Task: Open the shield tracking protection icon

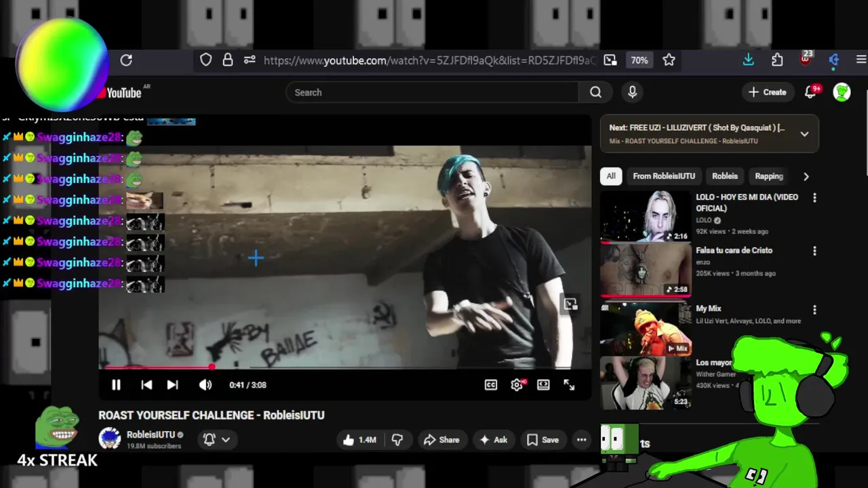Action: (x=206, y=60)
